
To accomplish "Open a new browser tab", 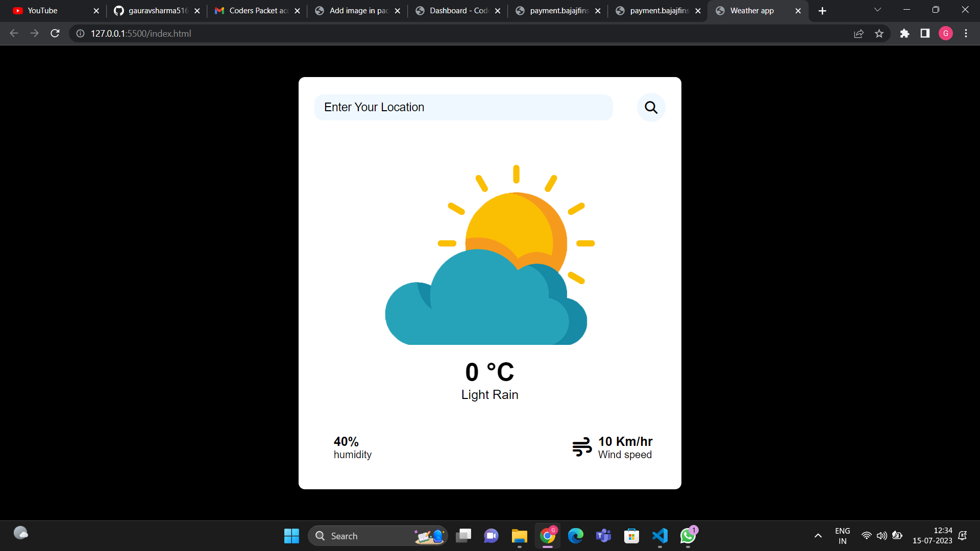I will click(x=822, y=11).
